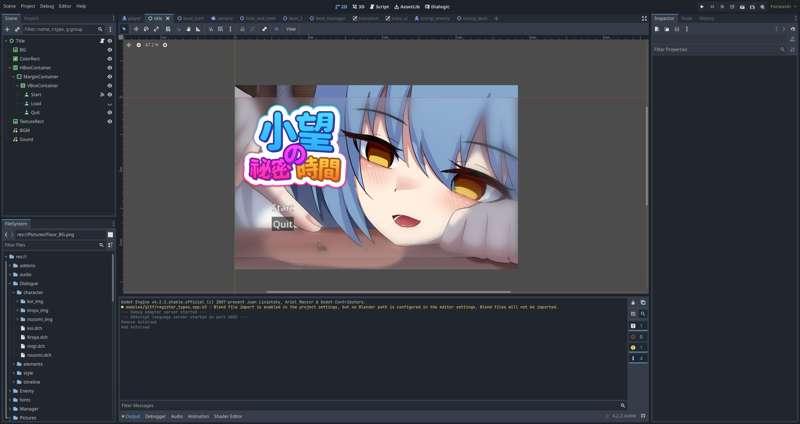
Task: Show the hidden Load node
Action: tap(110, 104)
